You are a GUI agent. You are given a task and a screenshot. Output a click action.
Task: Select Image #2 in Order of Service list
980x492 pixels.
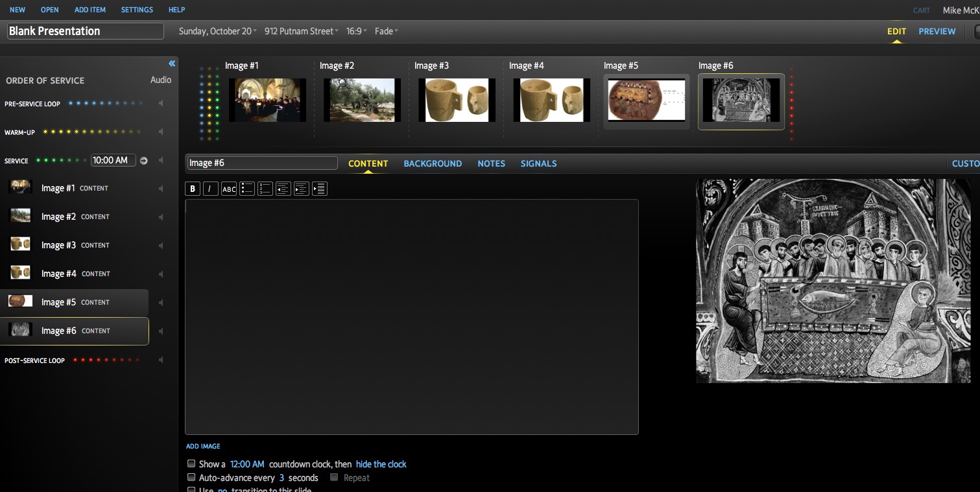(75, 217)
